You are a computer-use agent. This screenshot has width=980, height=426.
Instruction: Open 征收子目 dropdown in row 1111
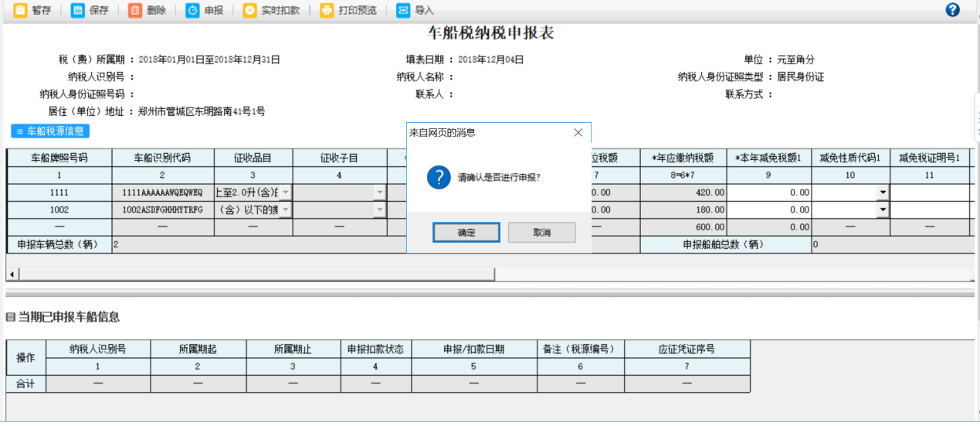point(380,193)
